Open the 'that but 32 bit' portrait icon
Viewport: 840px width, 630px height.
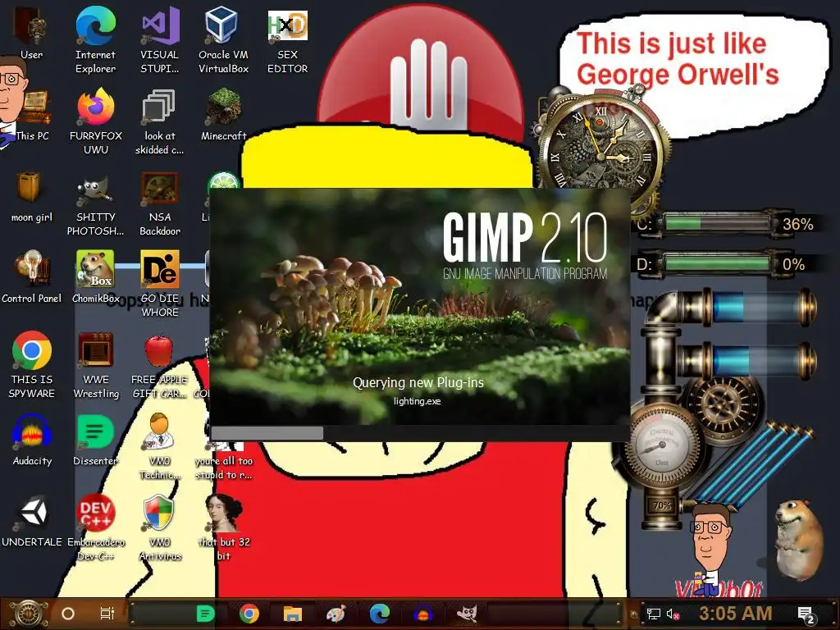click(x=223, y=528)
